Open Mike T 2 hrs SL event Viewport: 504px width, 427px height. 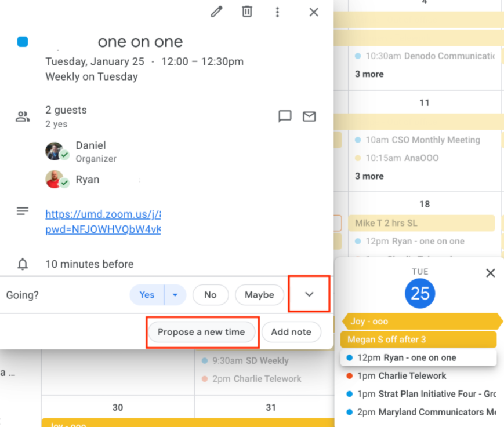(422, 223)
